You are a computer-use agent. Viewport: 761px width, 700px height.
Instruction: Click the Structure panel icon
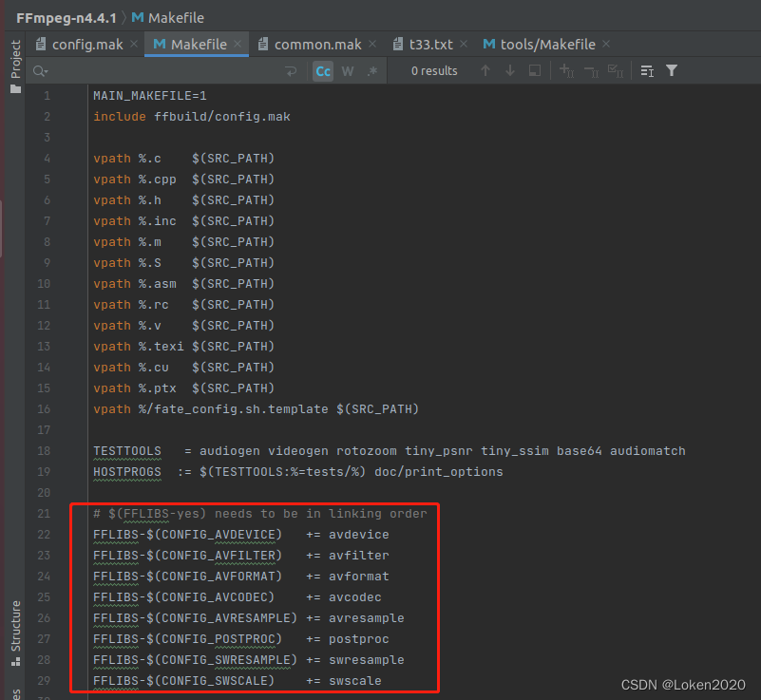pyautogui.click(x=15, y=661)
